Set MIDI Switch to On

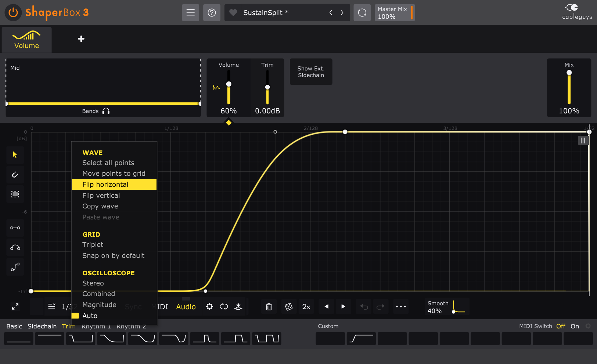point(575,326)
